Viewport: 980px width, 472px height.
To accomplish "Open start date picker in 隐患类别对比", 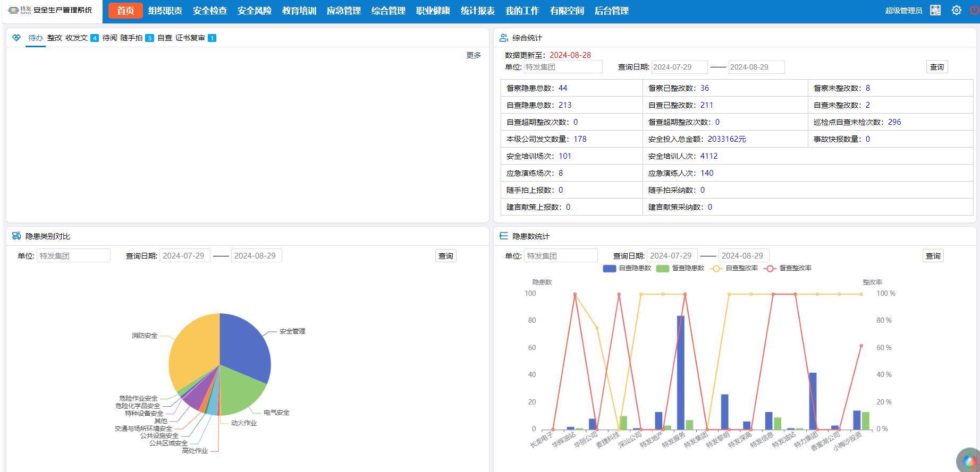I will 184,256.
